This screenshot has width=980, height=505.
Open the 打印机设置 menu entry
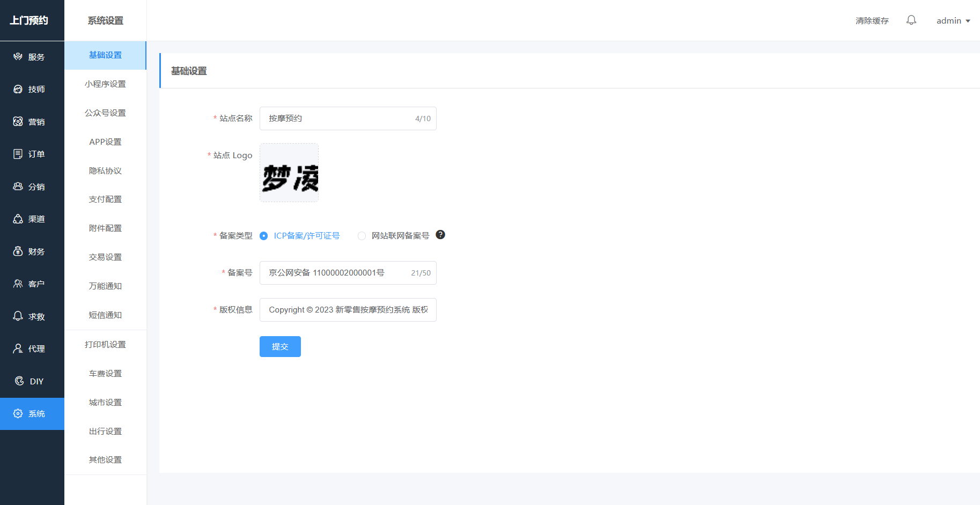(105, 345)
